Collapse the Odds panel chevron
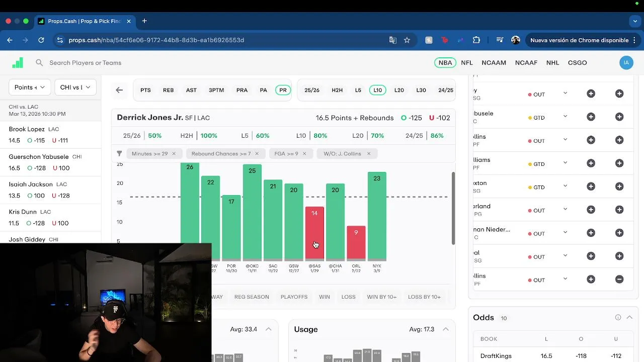Image resolution: width=644 pixels, height=362 pixels. pos(629,317)
